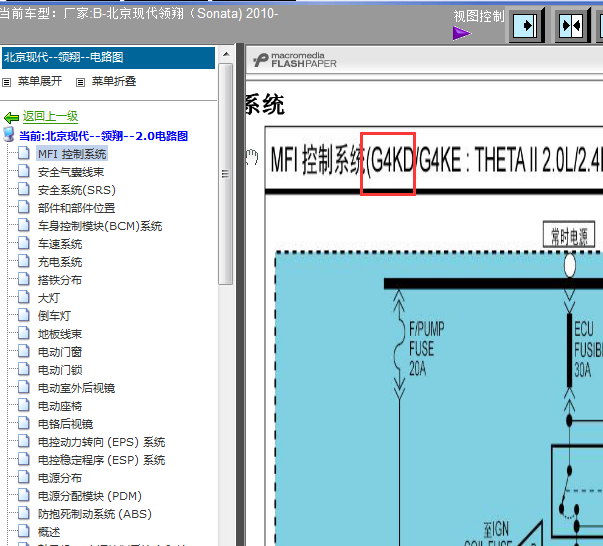Viewport: 603px width, 546px height.
Task: Click page icon beside 充电系统
Action: [23, 261]
